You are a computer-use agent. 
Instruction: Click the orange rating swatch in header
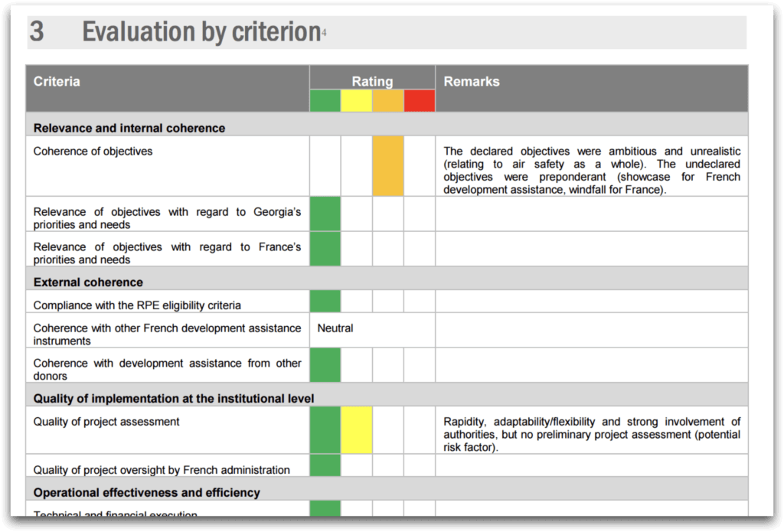(388, 100)
